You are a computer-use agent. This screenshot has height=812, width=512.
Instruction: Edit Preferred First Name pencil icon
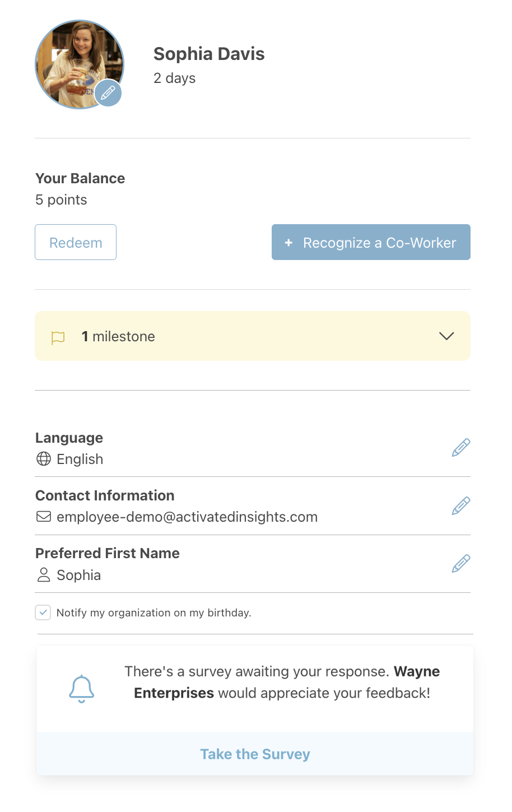click(x=461, y=563)
